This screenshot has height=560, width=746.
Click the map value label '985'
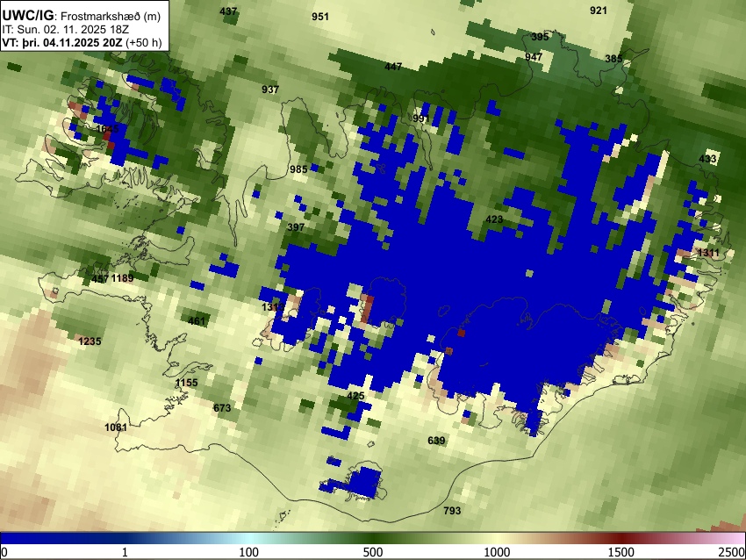[298, 169]
